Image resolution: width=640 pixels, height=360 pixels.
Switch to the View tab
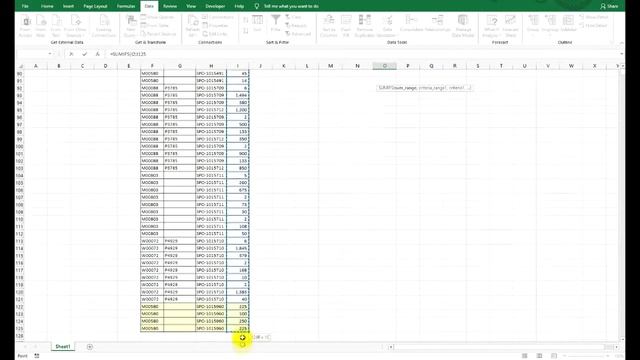pos(191,6)
